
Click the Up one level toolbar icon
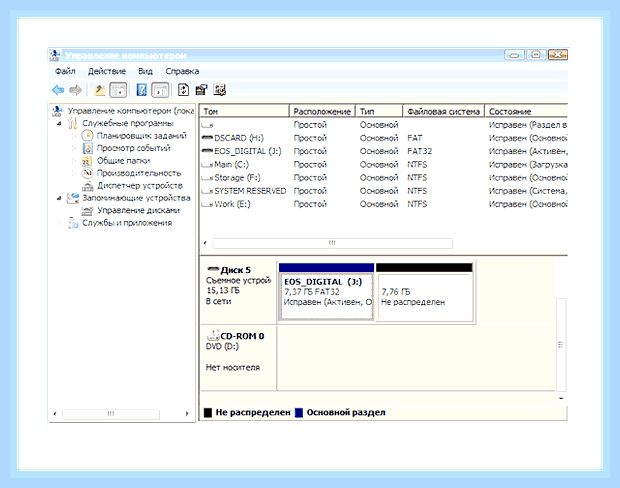(x=99, y=90)
